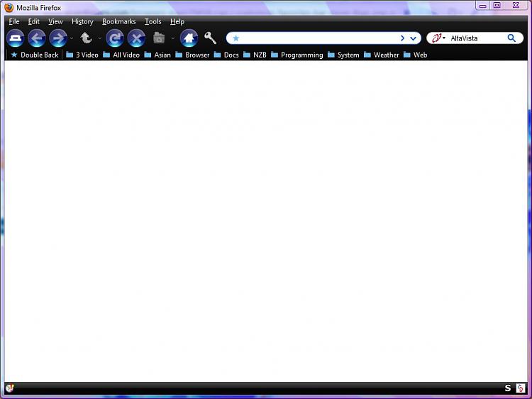Image resolution: width=532 pixels, height=399 pixels.
Task: Open the dropdown next to gray folder icon
Action: pos(172,38)
